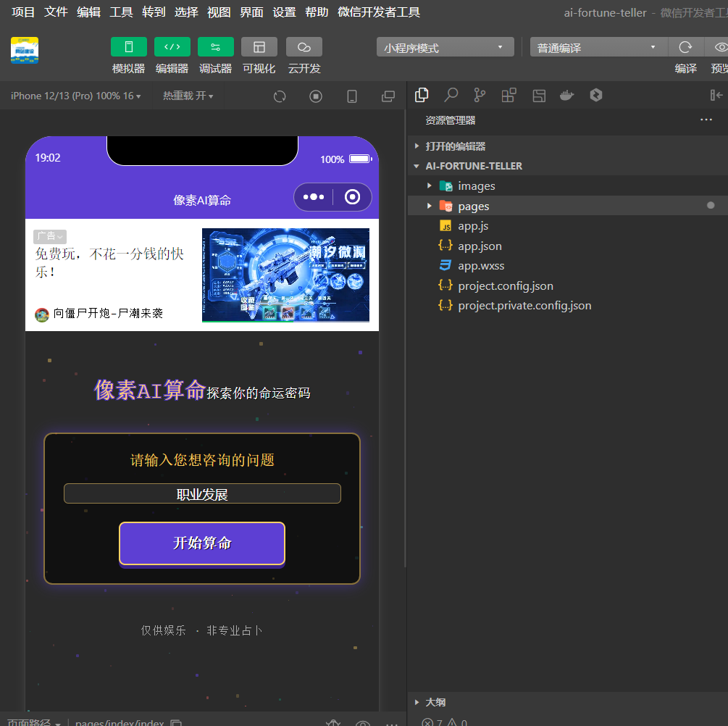Open the 界面 menu

[x=251, y=12]
